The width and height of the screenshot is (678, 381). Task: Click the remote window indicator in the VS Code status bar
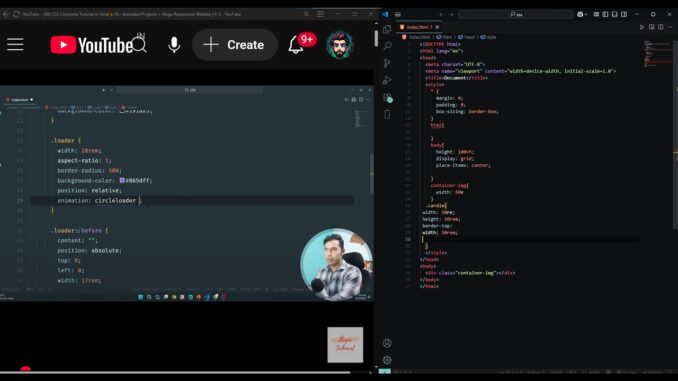point(384,371)
